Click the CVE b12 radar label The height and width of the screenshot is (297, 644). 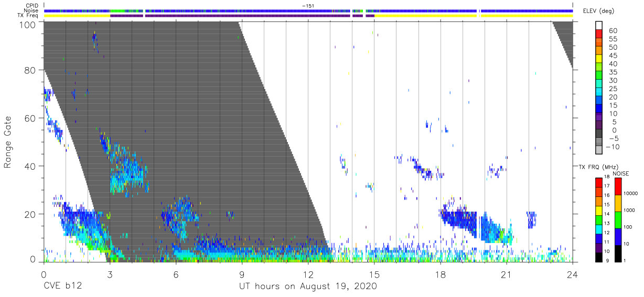coord(63,287)
